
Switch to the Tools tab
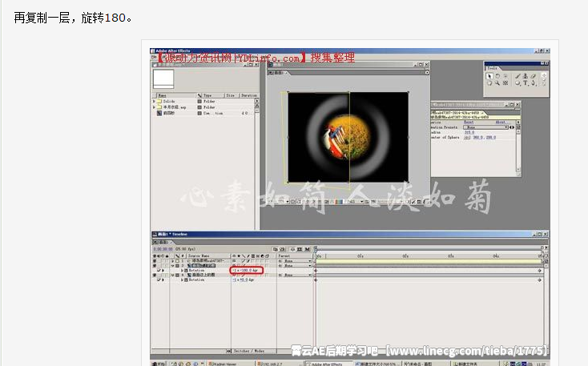click(x=493, y=68)
